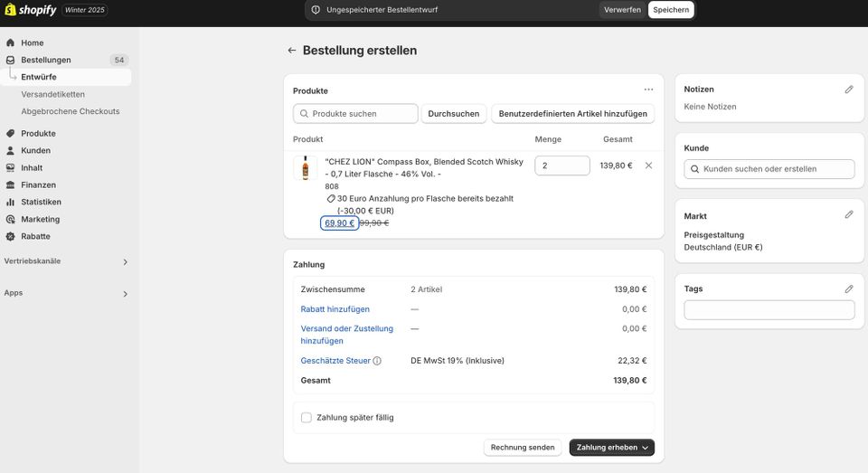The height and width of the screenshot is (473, 868).
Task: Click the 54 badge next to Bestellungen
Action: 119,60
